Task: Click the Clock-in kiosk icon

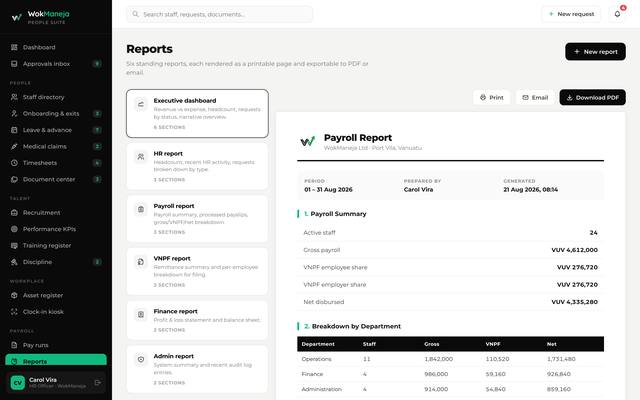Action: [14, 312]
